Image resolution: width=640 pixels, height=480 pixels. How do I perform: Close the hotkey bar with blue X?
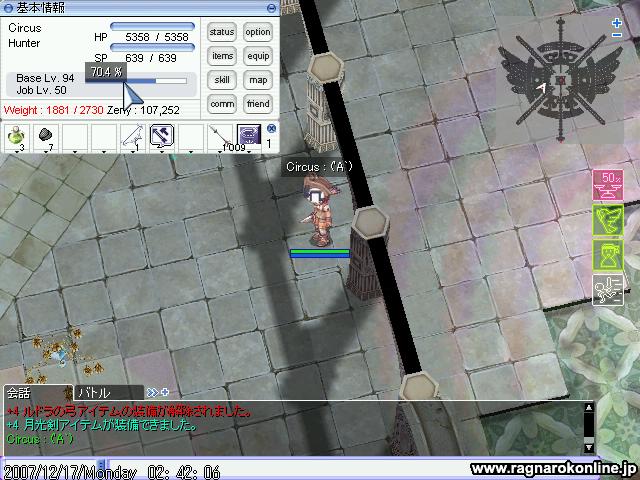coord(271,129)
